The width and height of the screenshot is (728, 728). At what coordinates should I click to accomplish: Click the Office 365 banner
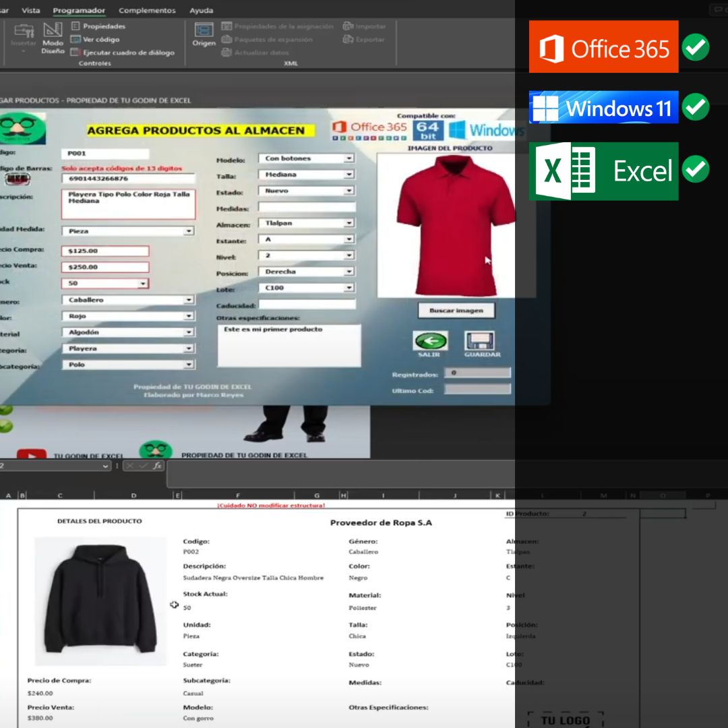(603, 47)
